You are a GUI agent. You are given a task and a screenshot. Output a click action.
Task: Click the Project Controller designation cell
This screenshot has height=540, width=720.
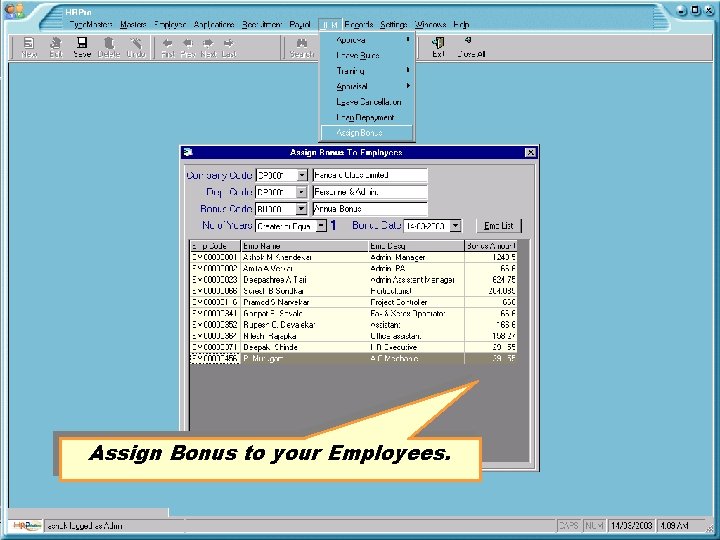tap(417, 302)
